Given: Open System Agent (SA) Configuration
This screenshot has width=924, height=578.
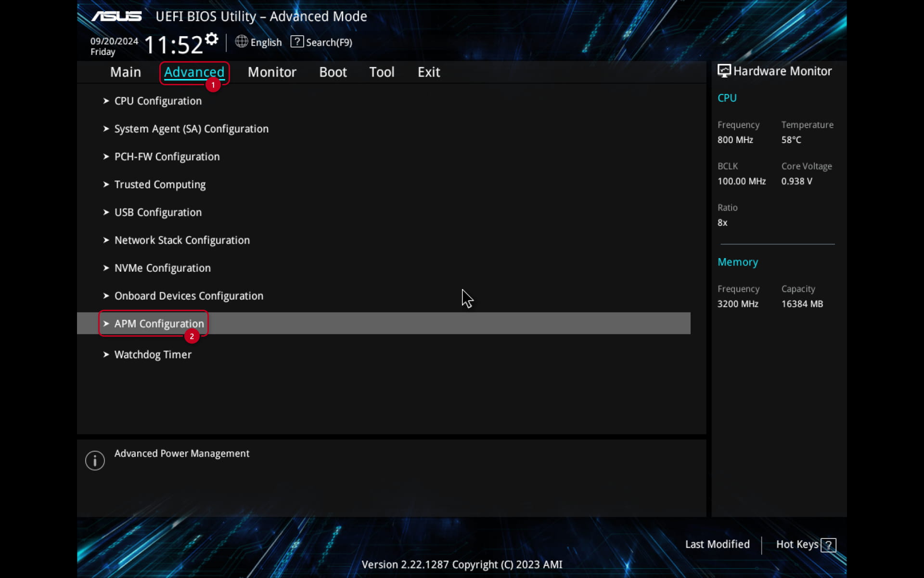Looking at the screenshot, I should (192, 129).
